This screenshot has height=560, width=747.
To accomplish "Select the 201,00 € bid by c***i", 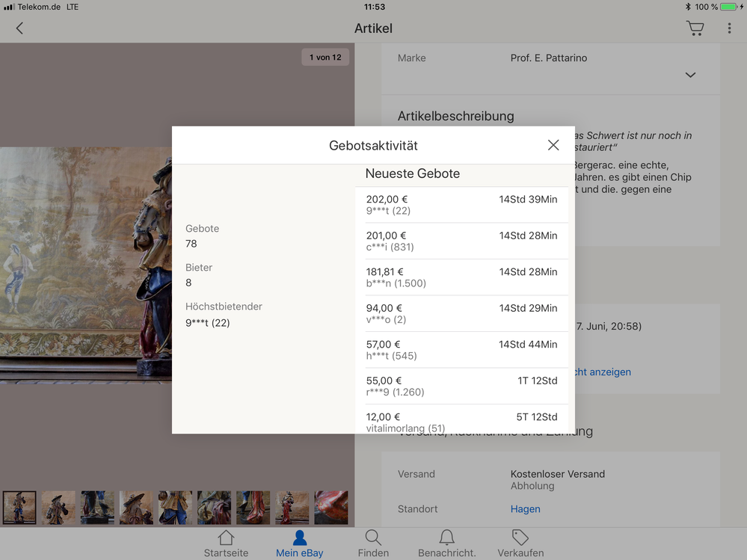I will [x=461, y=241].
